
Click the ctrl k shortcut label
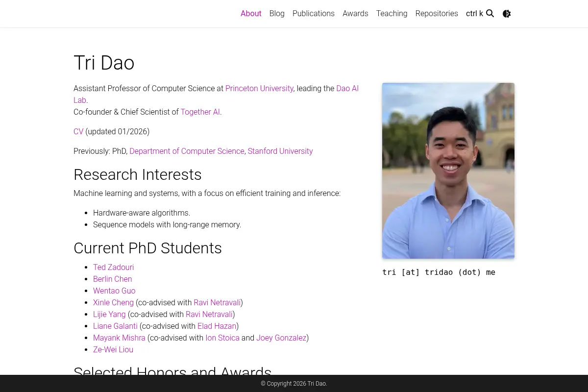click(x=474, y=14)
